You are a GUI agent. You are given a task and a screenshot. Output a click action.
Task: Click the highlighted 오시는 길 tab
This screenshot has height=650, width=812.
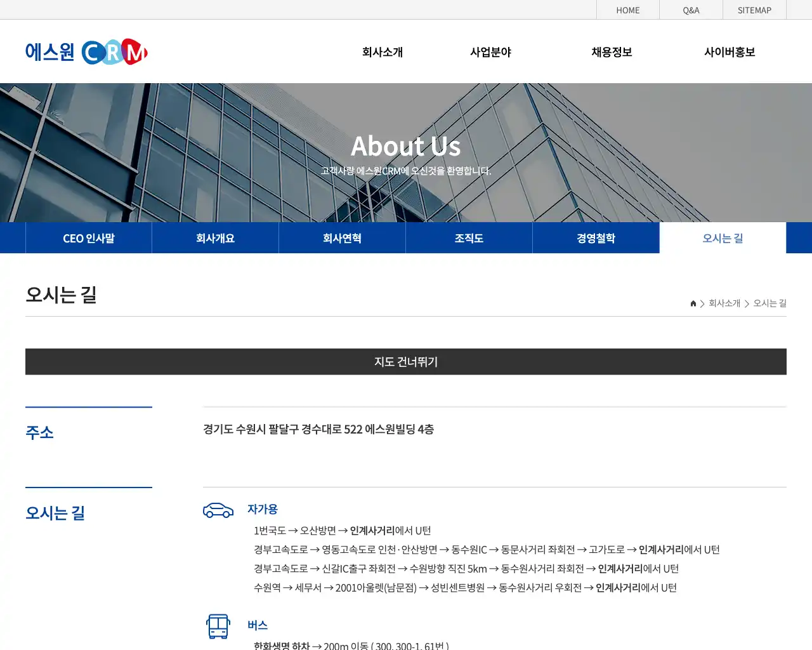[723, 238]
